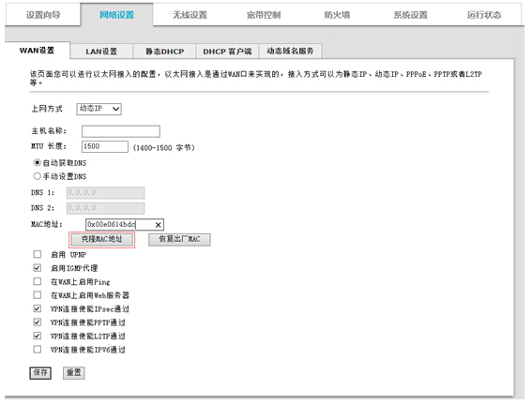Toggle VPN连接使能PPTP通过 checkbox
This screenshot has width=532, height=404.
[x=38, y=322]
